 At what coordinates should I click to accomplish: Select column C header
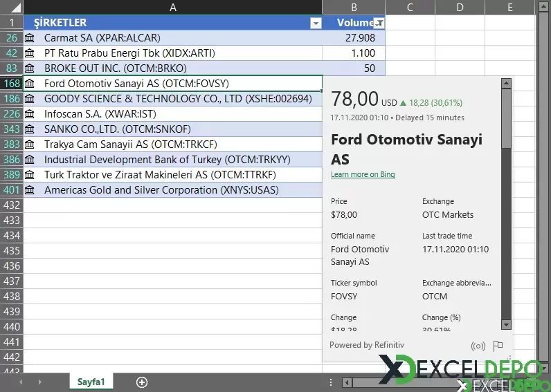[410, 7]
